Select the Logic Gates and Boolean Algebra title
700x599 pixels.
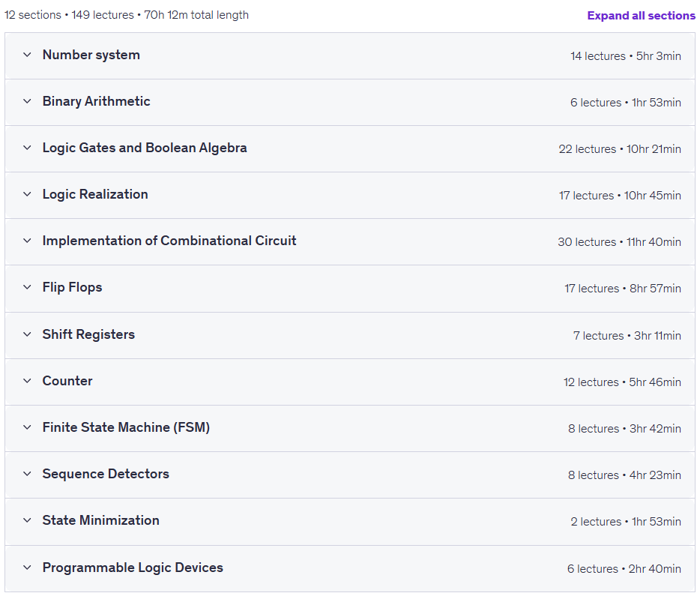pos(145,148)
